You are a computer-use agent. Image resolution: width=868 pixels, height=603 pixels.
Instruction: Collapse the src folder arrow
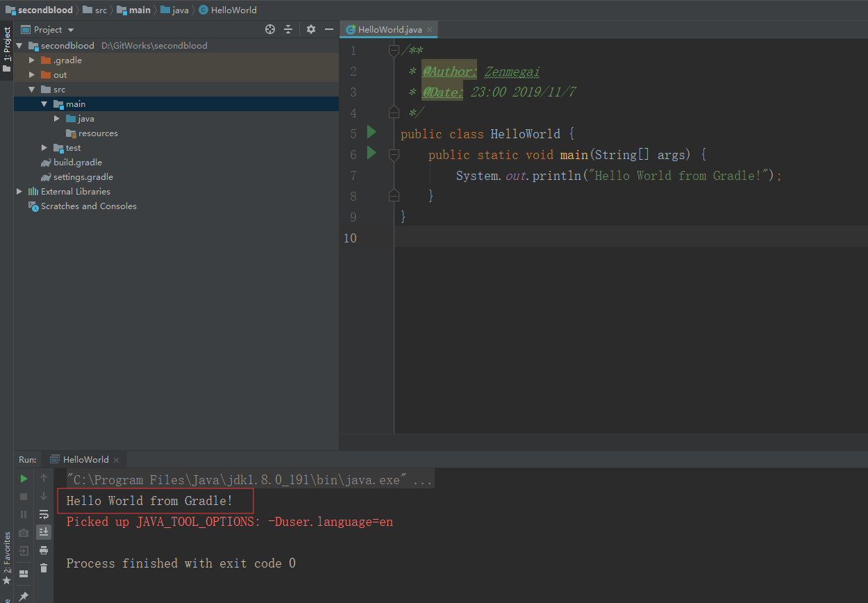32,90
